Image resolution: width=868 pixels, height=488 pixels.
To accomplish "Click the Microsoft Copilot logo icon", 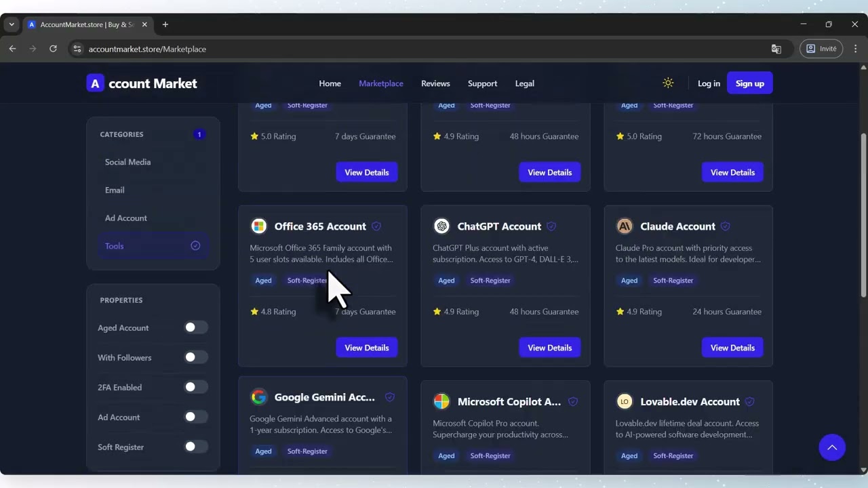I will pyautogui.click(x=441, y=402).
